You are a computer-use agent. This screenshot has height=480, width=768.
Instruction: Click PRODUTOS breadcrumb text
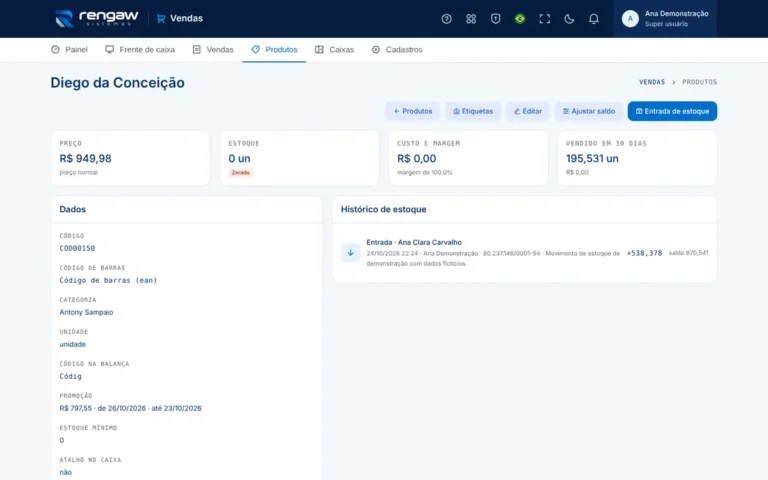699,82
